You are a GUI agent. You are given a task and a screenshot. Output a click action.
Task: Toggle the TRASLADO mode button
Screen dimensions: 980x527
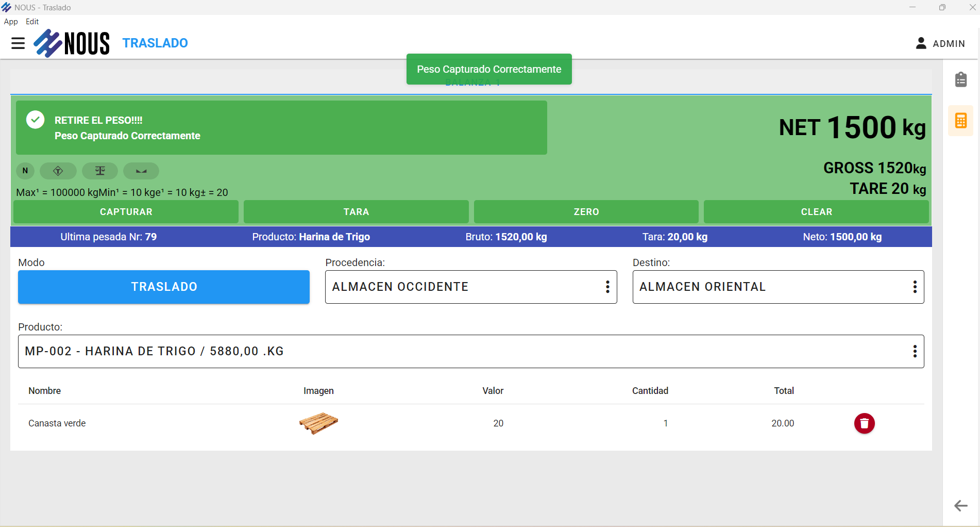coord(164,287)
